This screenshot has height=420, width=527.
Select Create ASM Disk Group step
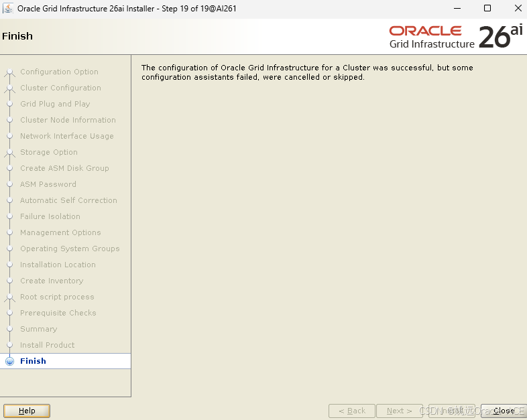tap(64, 168)
